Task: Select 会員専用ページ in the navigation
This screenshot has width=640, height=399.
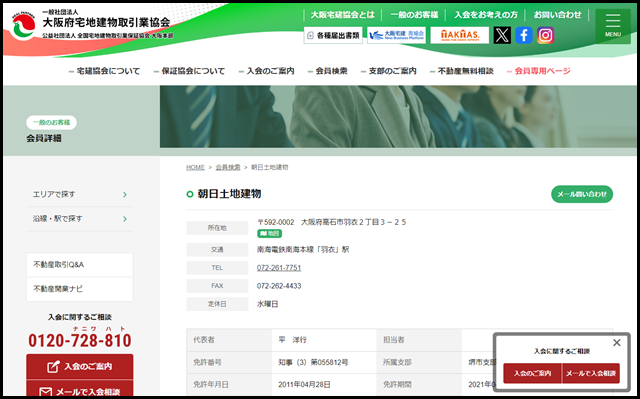Action: pos(542,71)
